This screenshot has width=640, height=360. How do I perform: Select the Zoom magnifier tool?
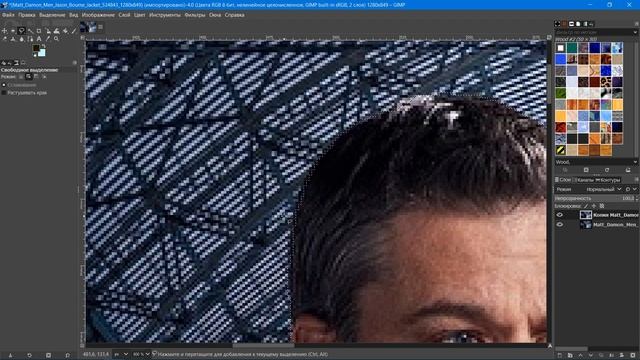(x=56, y=39)
